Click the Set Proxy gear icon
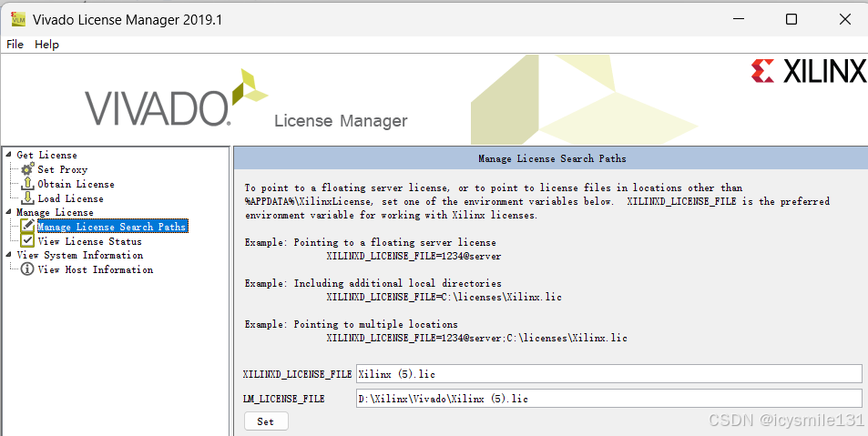The height and width of the screenshot is (436, 868). click(x=27, y=169)
